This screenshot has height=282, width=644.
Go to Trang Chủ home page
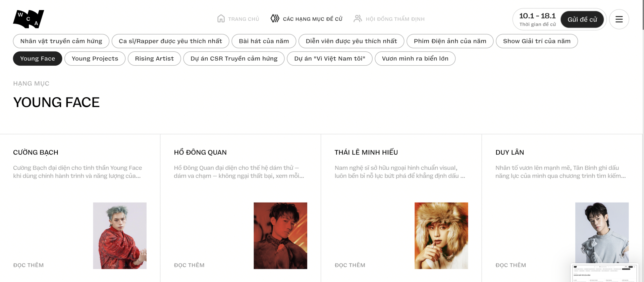[244, 19]
